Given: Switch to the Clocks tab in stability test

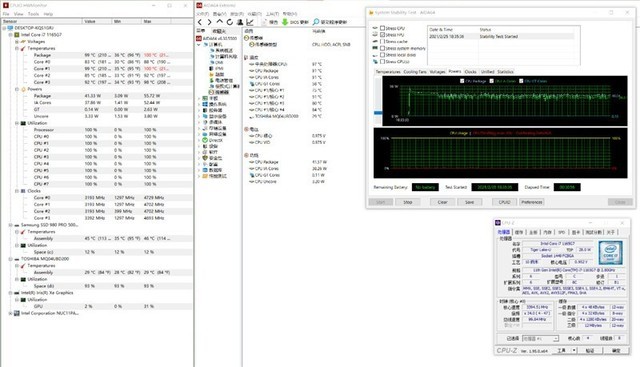Looking at the screenshot, I should (470, 72).
